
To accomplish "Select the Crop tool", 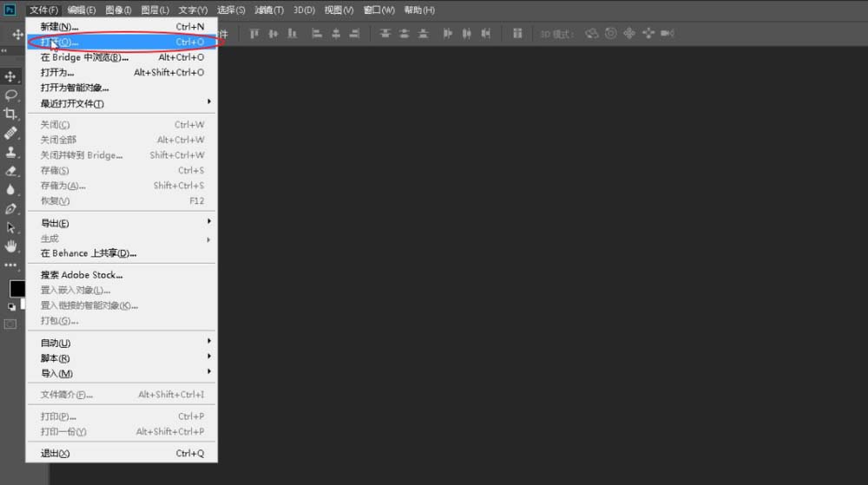I will click(10, 114).
